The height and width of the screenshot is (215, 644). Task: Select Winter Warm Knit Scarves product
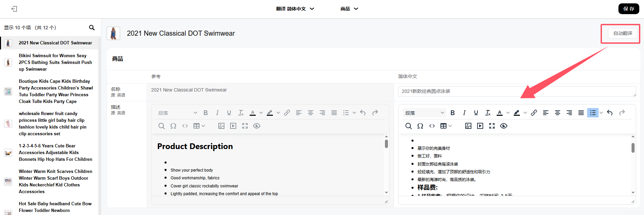(55, 181)
